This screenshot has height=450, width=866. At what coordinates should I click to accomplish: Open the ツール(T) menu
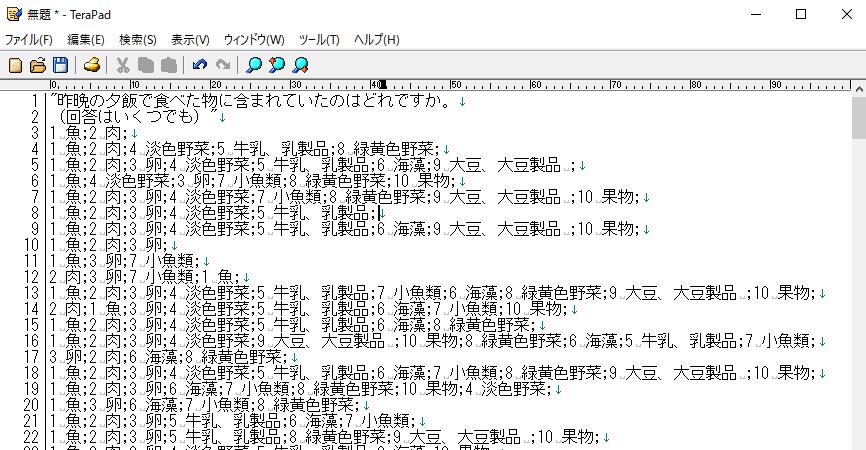coord(319,40)
